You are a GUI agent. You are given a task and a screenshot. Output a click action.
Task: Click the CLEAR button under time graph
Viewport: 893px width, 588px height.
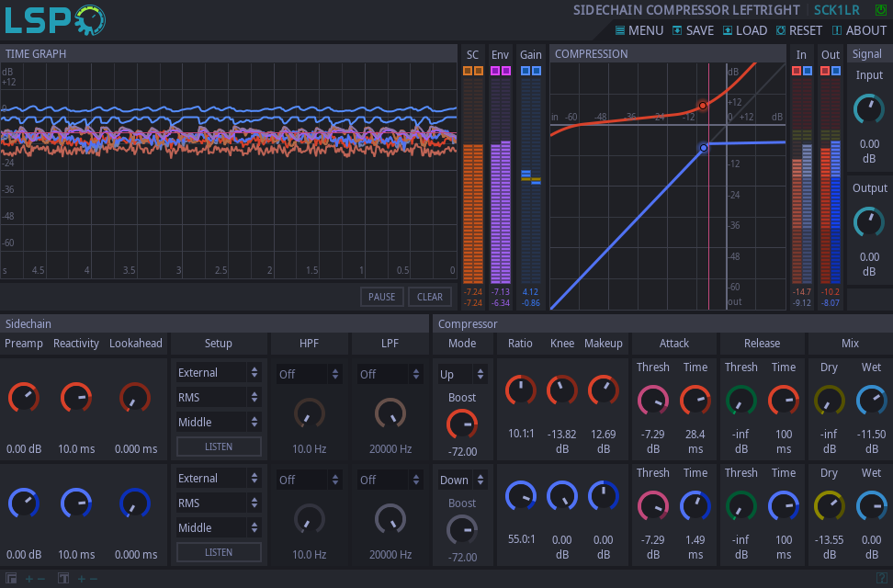429,297
